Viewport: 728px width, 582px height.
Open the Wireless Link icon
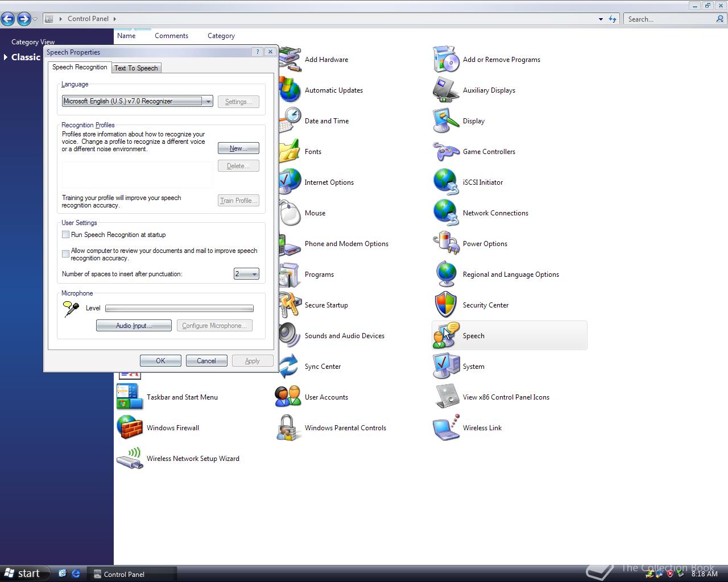(446, 428)
